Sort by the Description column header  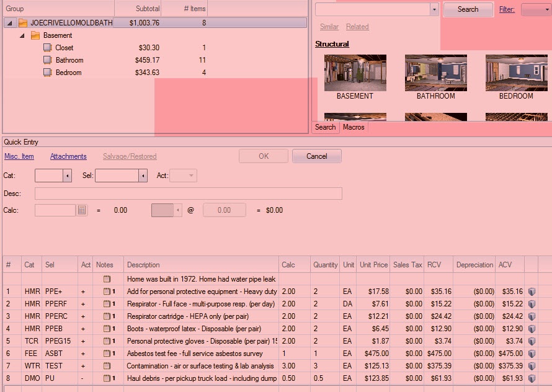[201, 265]
